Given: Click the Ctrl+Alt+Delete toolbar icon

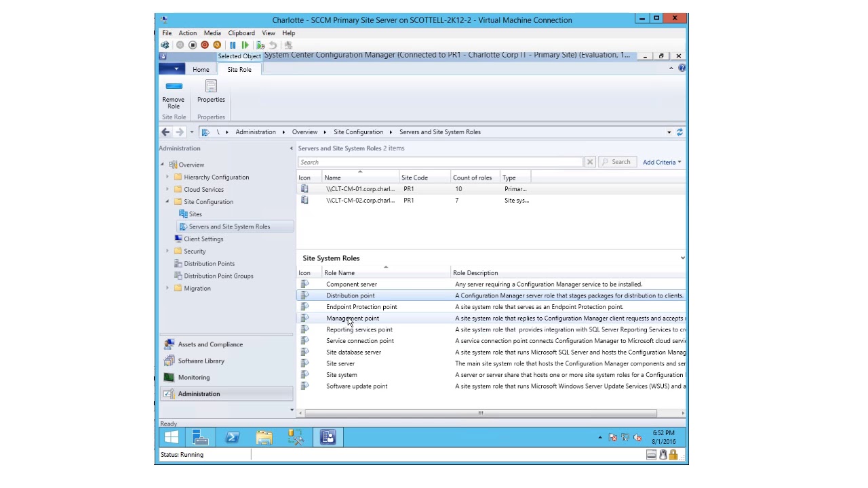Looking at the screenshot, I should tap(165, 45).
